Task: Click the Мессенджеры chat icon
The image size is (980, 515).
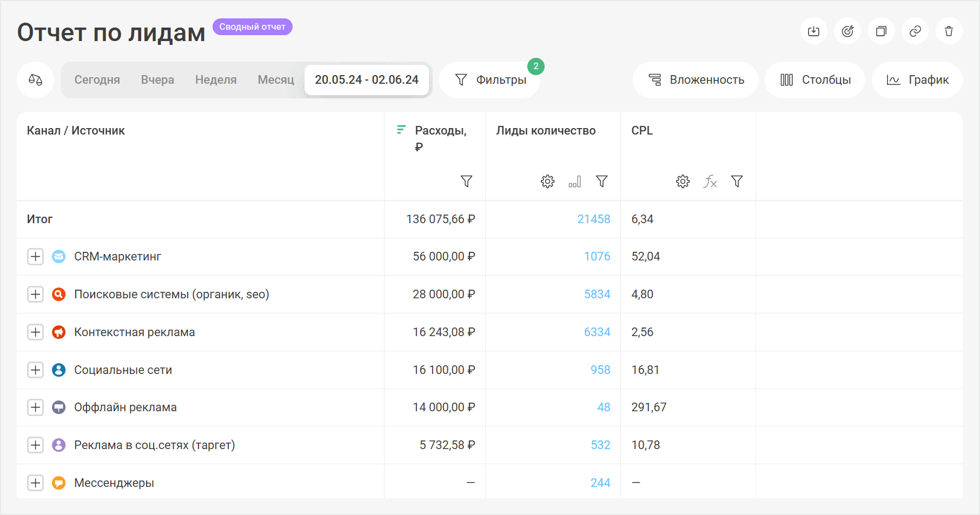Action: [x=59, y=483]
